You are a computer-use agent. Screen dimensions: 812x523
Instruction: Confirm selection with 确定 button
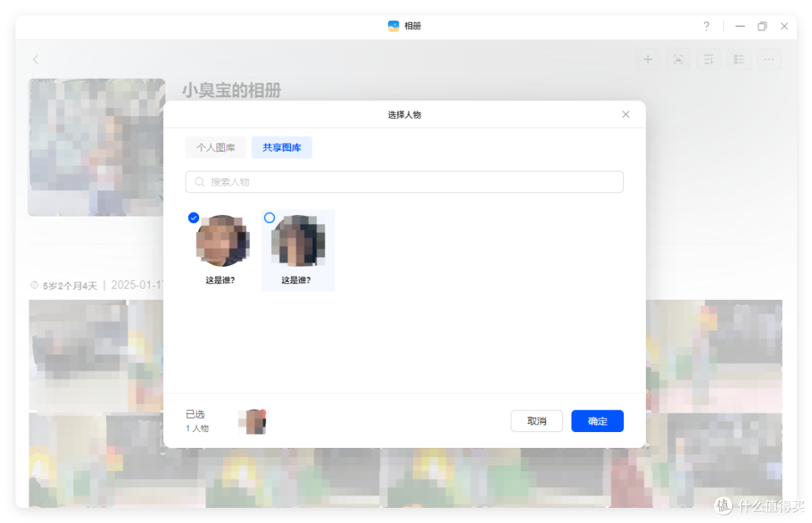tap(598, 421)
